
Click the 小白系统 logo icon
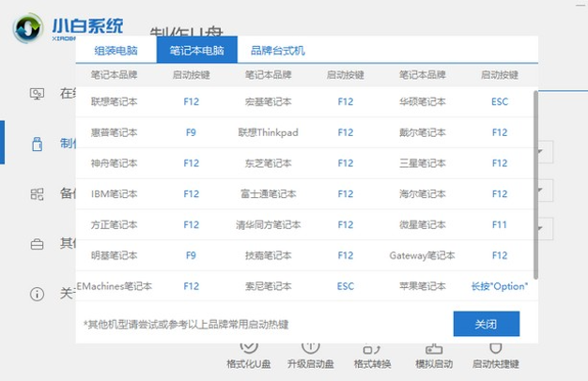tap(27, 28)
